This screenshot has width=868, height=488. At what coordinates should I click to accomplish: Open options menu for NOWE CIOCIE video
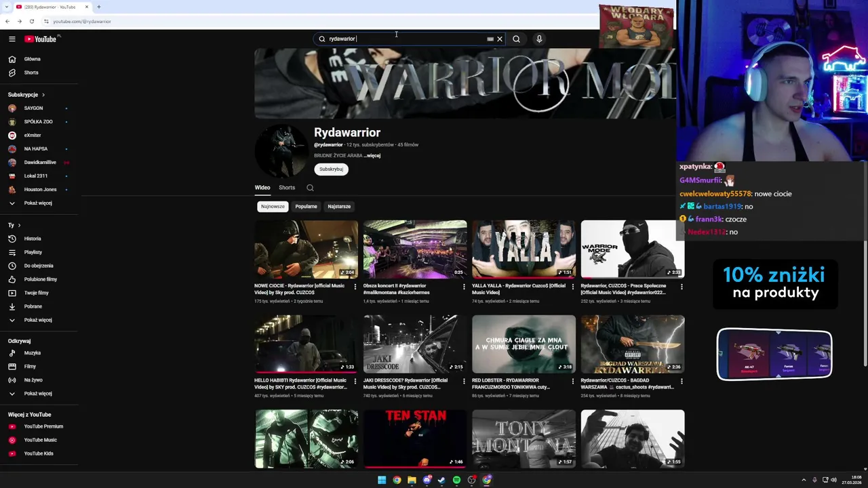click(355, 287)
